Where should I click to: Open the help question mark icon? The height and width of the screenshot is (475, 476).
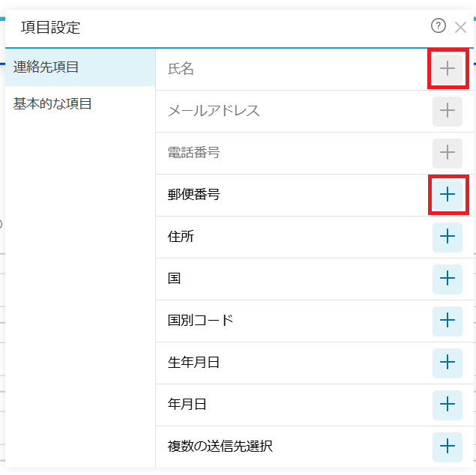[x=439, y=26]
